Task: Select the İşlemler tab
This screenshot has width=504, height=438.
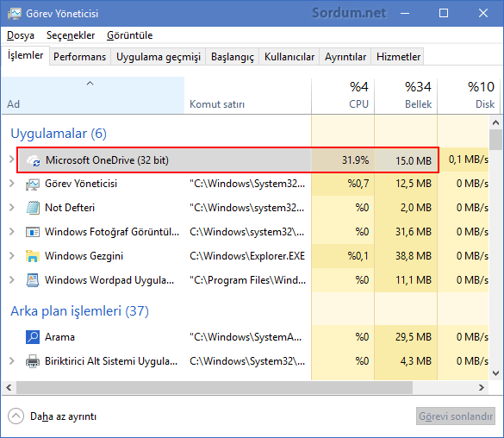Action: (25, 56)
